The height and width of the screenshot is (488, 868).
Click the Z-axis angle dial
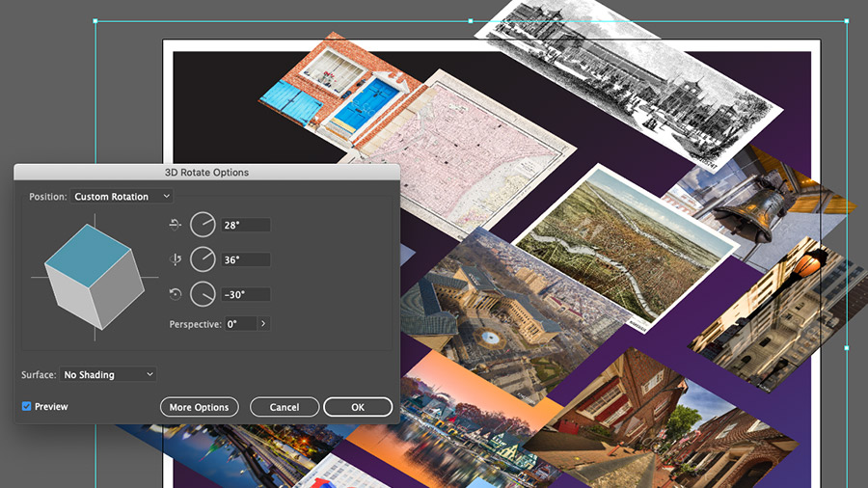[x=203, y=294]
